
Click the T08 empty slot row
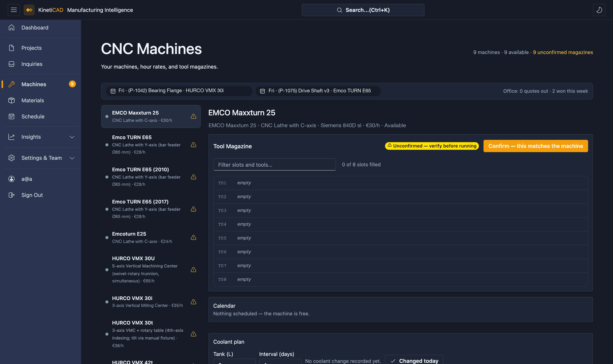[x=401, y=279]
